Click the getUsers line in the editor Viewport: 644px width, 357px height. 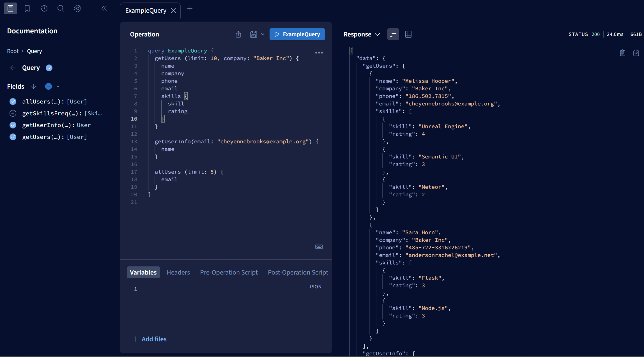tap(227, 58)
